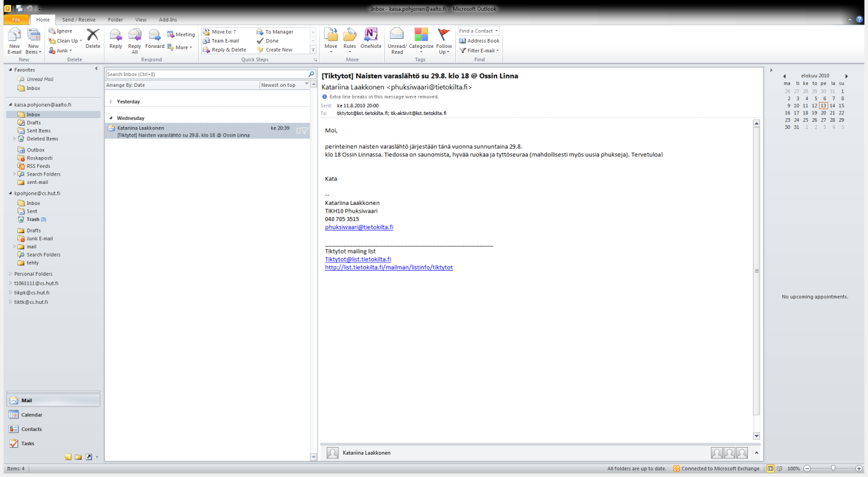Create a New E-mail
The width and height of the screenshot is (868, 477).
pos(14,41)
